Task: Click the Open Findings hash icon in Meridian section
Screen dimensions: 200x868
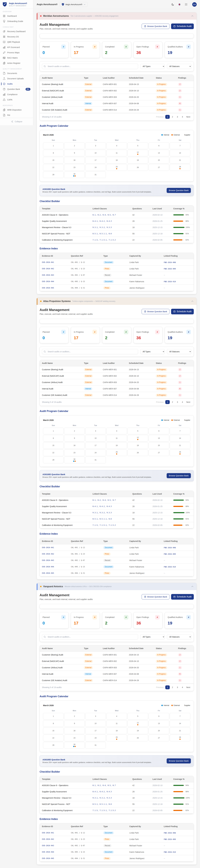Action: tap(157, 47)
